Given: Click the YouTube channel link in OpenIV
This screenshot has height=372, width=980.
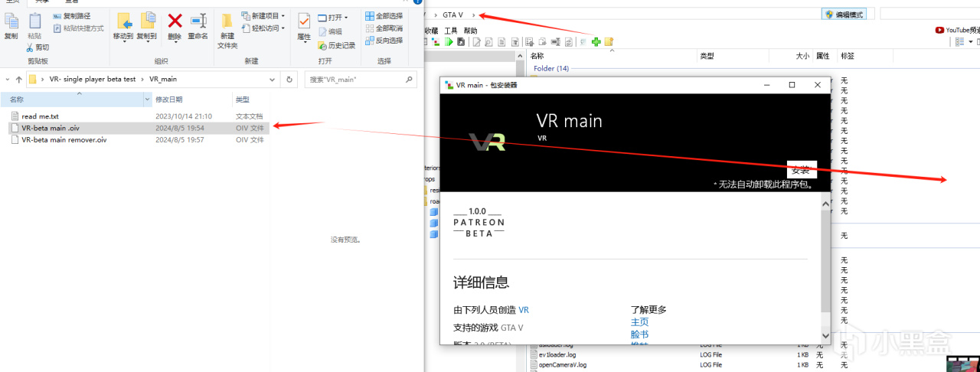Looking at the screenshot, I should tap(958, 30).
